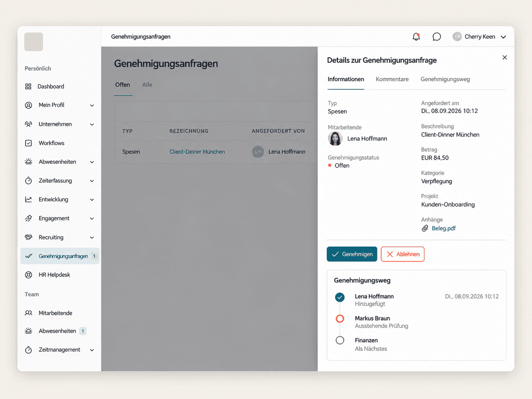Viewport: 532px width, 399px height.
Task: Click the Spesen cell in table
Action: [x=131, y=152]
